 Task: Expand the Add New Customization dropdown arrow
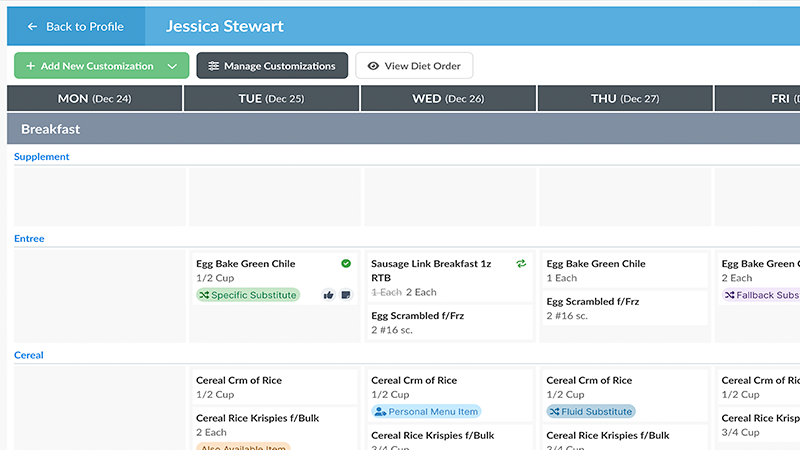point(174,66)
